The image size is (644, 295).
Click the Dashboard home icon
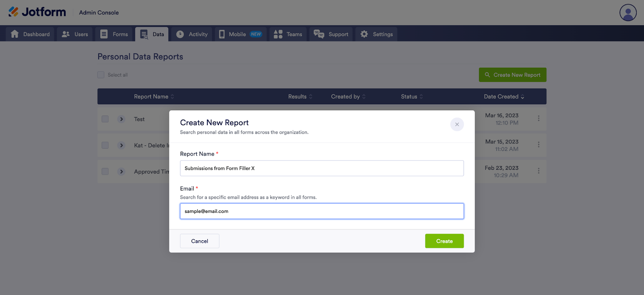pyautogui.click(x=15, y=34)
